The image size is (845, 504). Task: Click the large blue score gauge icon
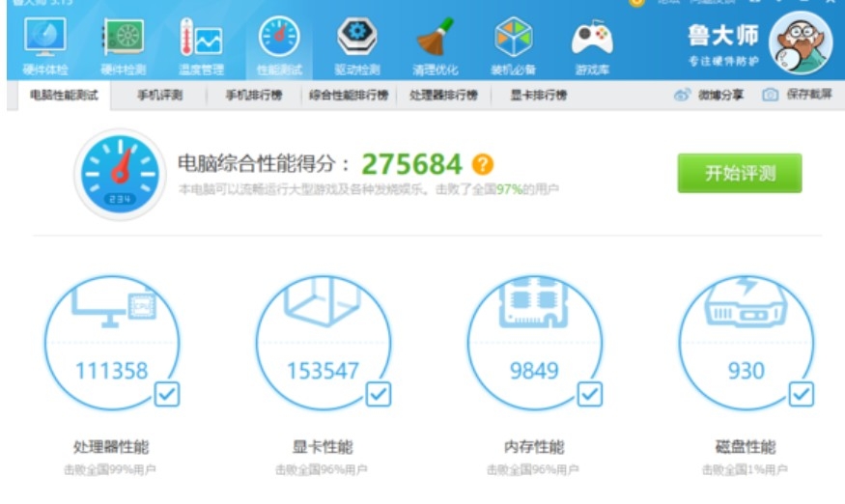[120, 174]
